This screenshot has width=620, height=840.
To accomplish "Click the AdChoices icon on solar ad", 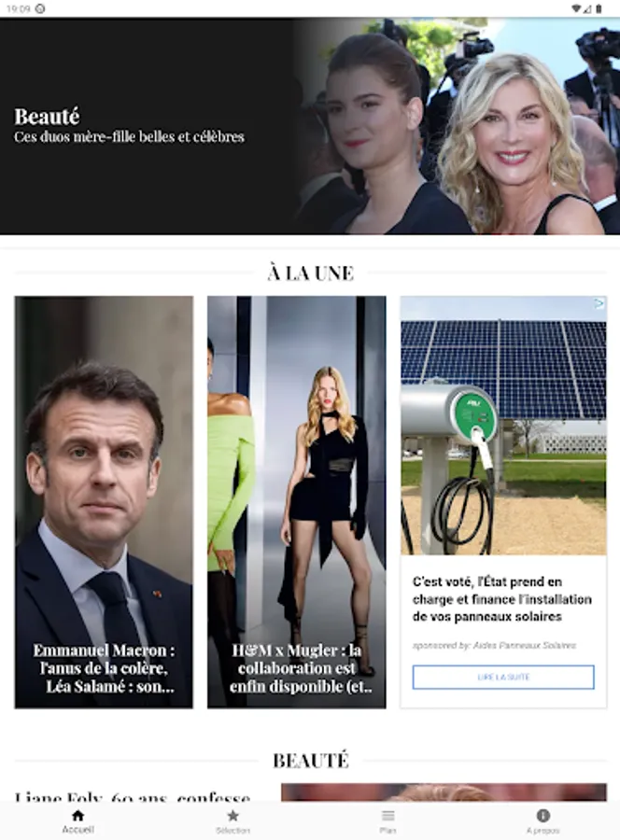I will click(x=599, y=303).
